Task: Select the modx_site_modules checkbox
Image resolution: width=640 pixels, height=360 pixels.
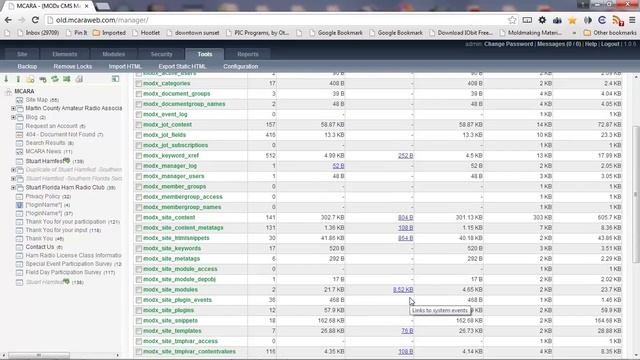Action: [x=139, y=290]
